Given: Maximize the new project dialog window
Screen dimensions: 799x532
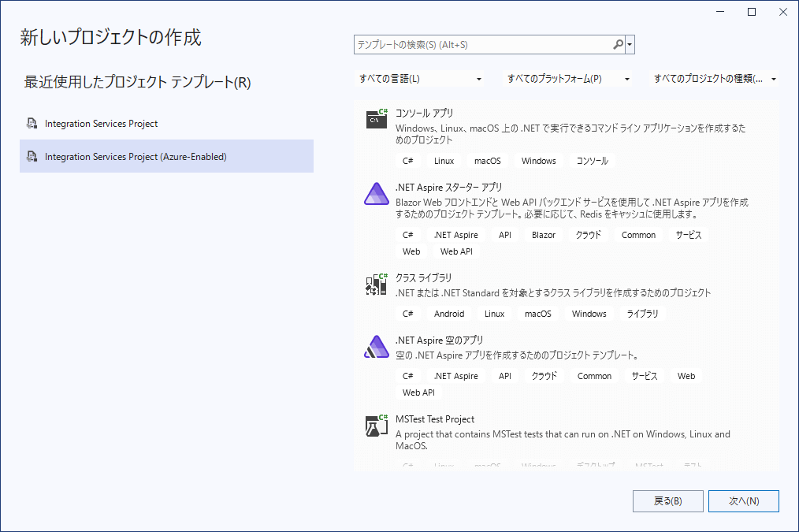Looking at the screenshot, I should tap(752, 12).
